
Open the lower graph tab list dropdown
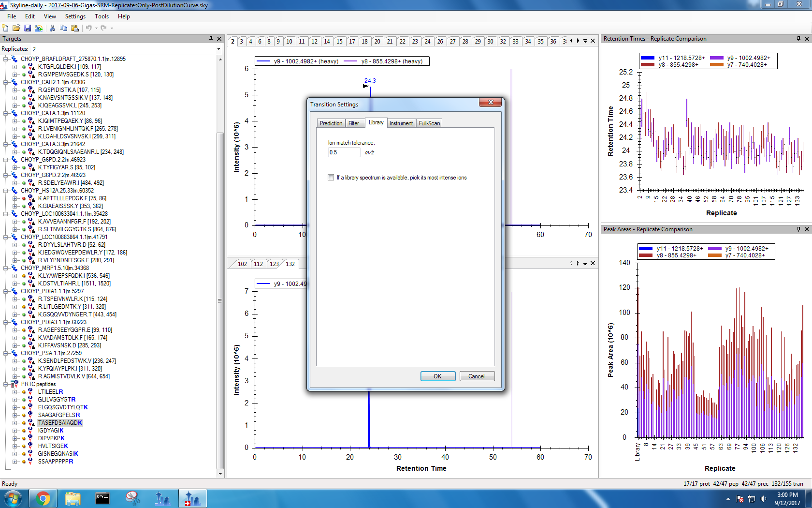[x=585, y=264]
